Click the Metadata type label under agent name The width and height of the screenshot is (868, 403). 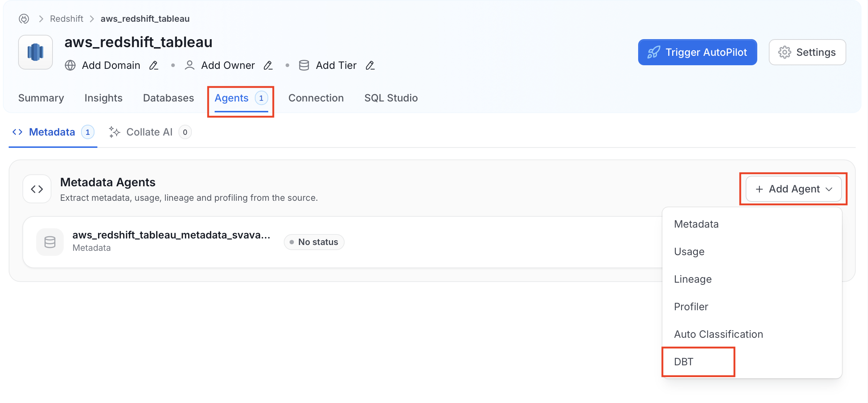point(92,248)
